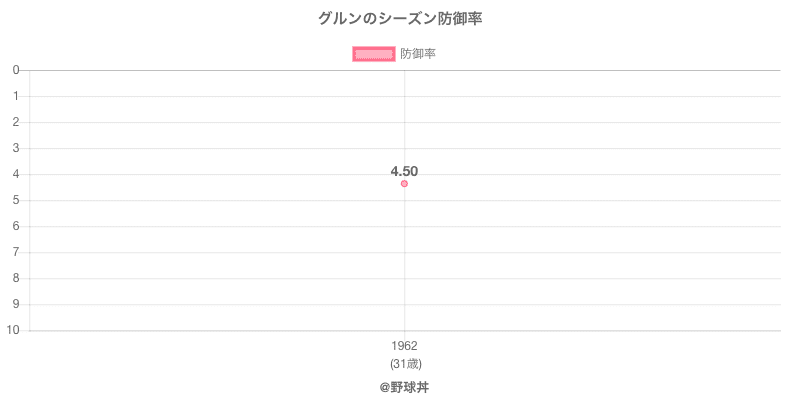
Task: Select the y-axis tick label 4
Action: click(17, 174)
